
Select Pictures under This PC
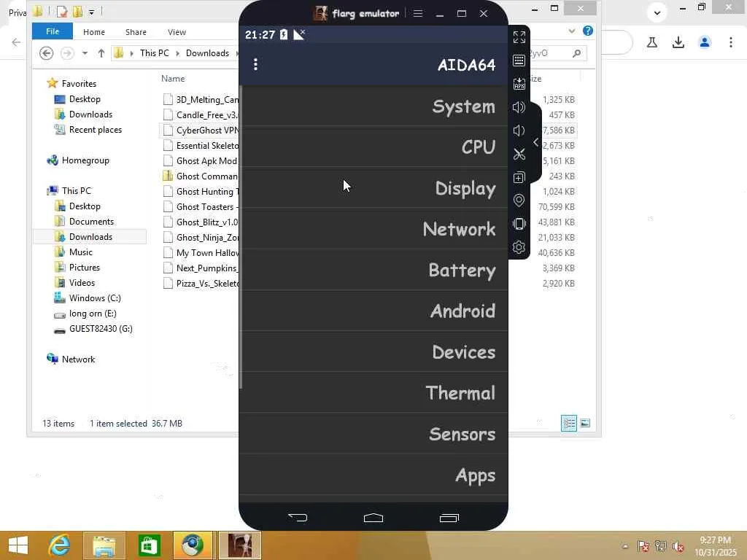point(85,267)
